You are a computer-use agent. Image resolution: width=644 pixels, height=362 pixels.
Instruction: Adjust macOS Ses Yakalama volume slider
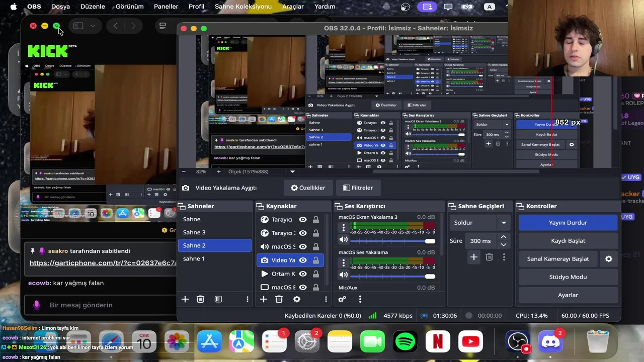[392, 276]
